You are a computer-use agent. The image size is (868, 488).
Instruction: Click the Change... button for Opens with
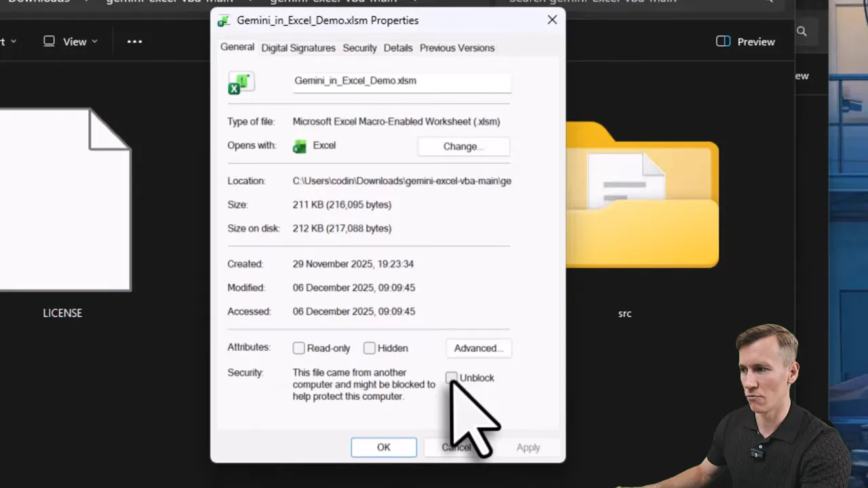pyautogui.click(x=463, y=146)
